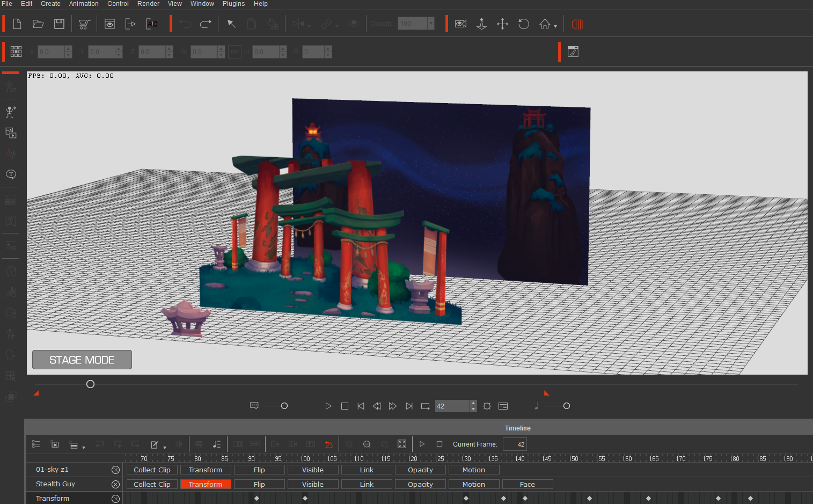
Task: Open project settings gear icon
Action: (487, 406)
